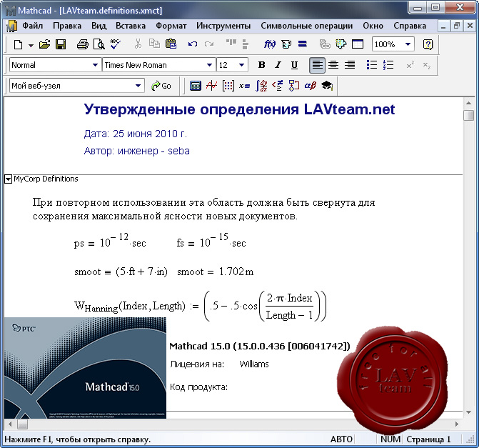This screenshot has width=479, height=448.
Task: Toggle superscript x² button
Action: click(x=410, y=65)
